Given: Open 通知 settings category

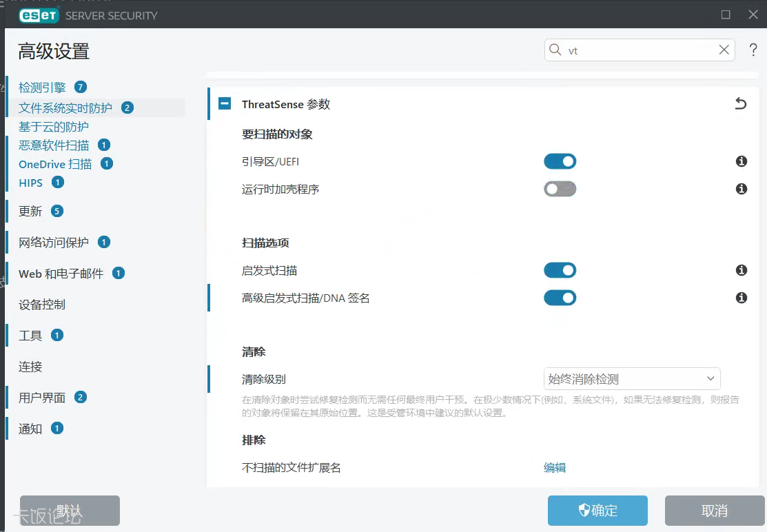Looking at the screenshot, I should (x=30, y=429).
